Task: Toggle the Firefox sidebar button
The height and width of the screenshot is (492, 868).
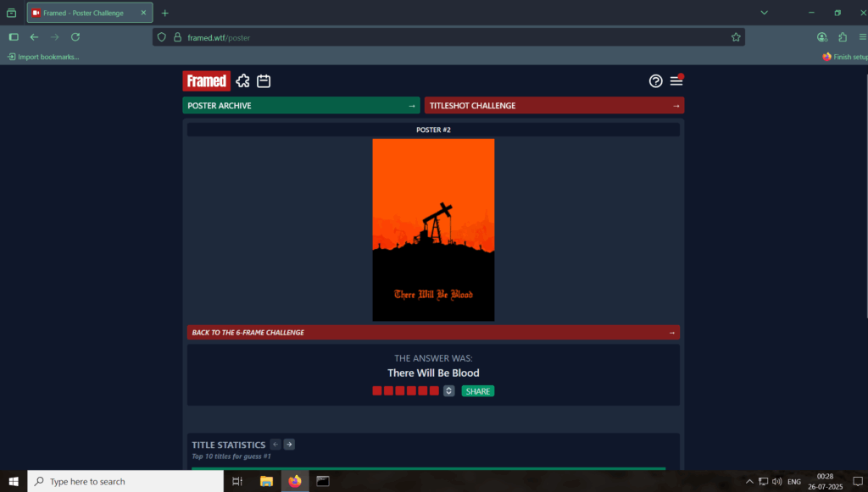Action: click(14, 37)
